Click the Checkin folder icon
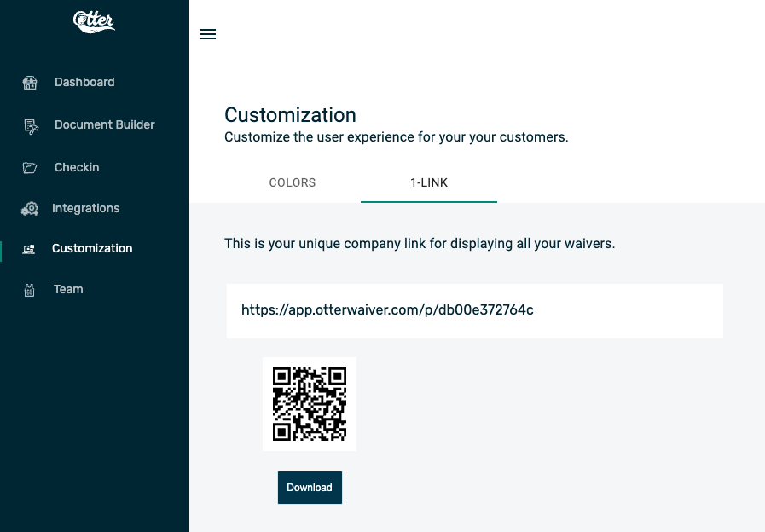 30,168
